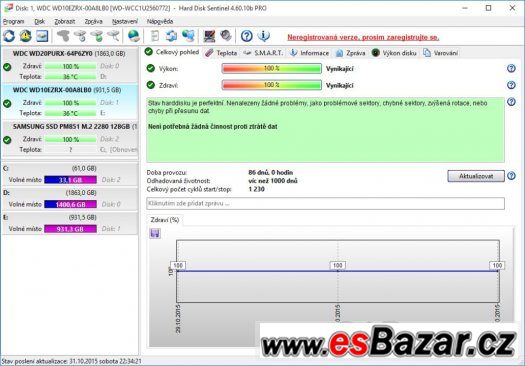Click the '86 dnů, 0 hodin' value
525x366 pixels.
pyautogui.click(x=271, y=172)
